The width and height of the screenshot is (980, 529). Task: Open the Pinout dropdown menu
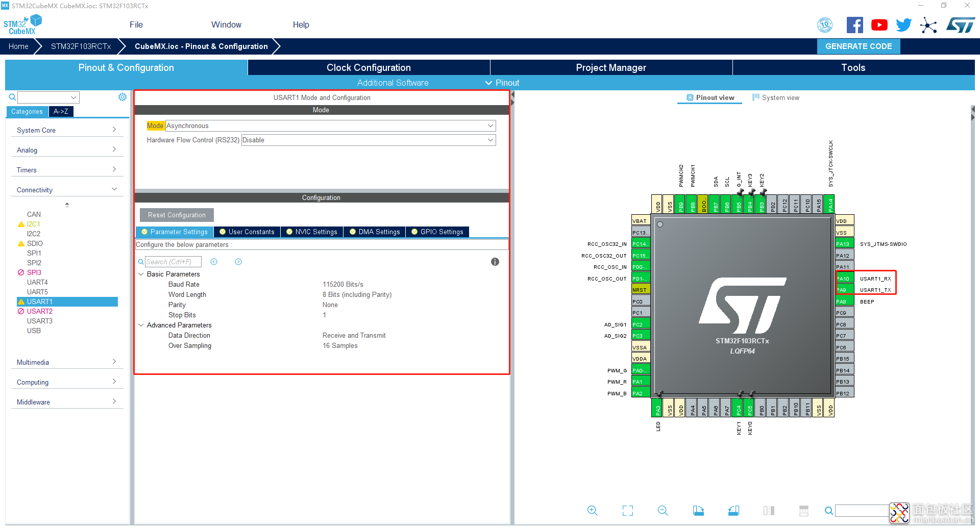(x=502, y=83)
